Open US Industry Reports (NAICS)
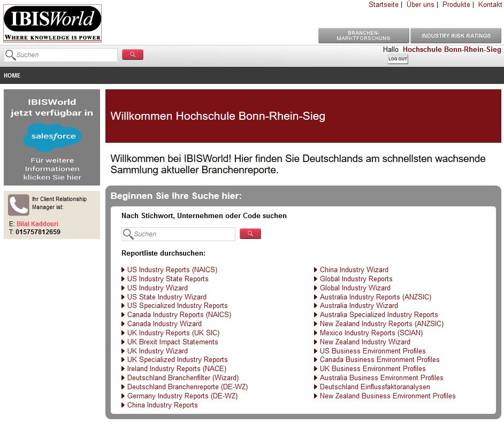Viewport: 504px width, 424px height. tap(172, 270)
